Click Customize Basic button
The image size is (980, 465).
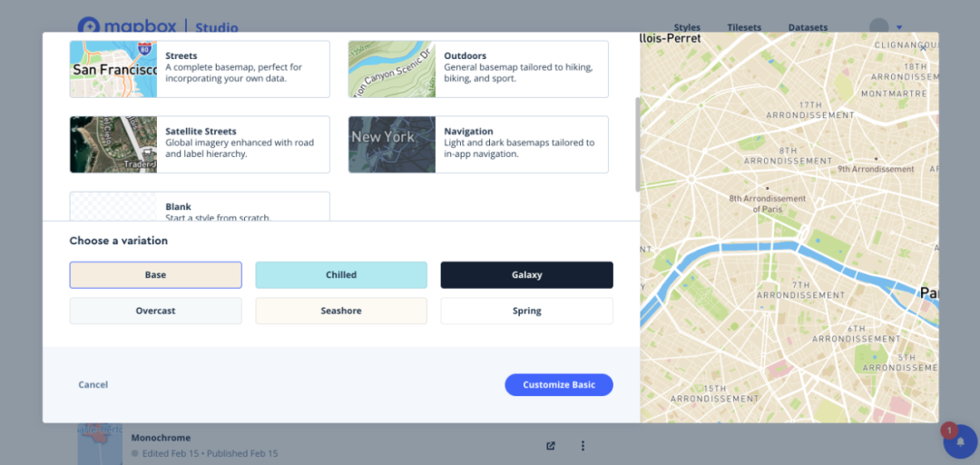(x=559, y=385)
